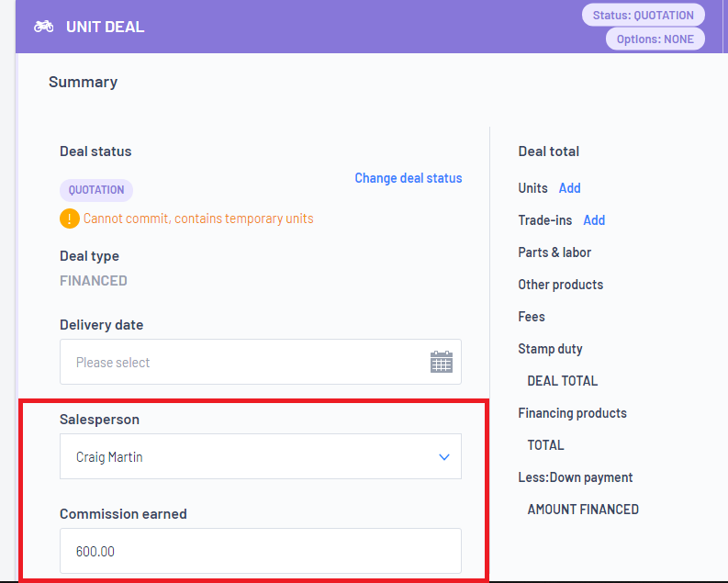Click the AMOUNT FINANCED label
The image size is (728, 583).
(583, 510)
